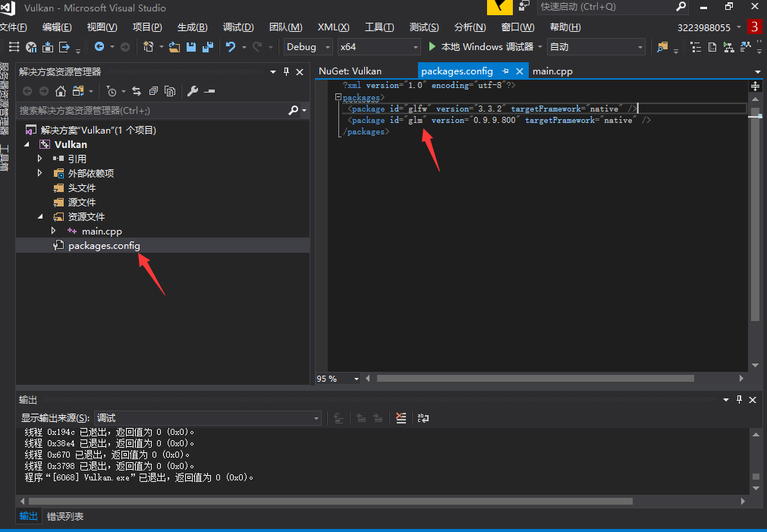Click the Switch Views icon in Solution Explorer toolbar
This screenshot has height=532, width=767.
click(x=78, y=91)
